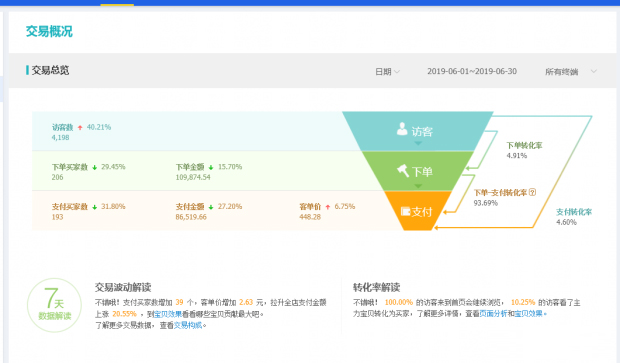Click the 客单价 value 448.28
This screenshot has height=363, width=620.
pyautogui.click(x=310, y=217)
